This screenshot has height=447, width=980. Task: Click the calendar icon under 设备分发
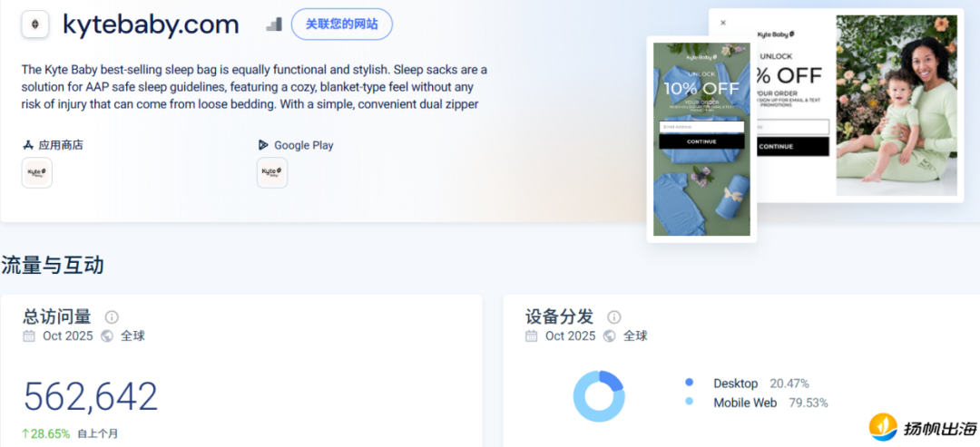tap(531, 335)
